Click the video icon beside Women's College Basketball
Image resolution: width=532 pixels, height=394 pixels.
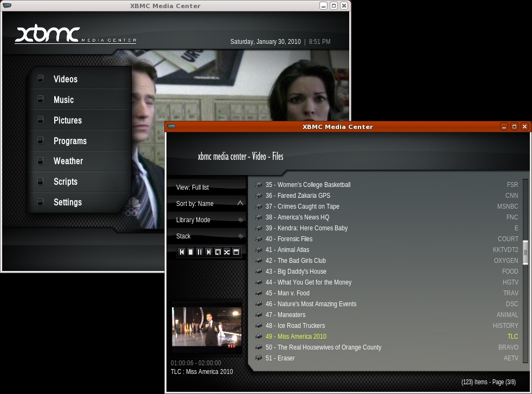pyautogui.click(x=259, y=185)
